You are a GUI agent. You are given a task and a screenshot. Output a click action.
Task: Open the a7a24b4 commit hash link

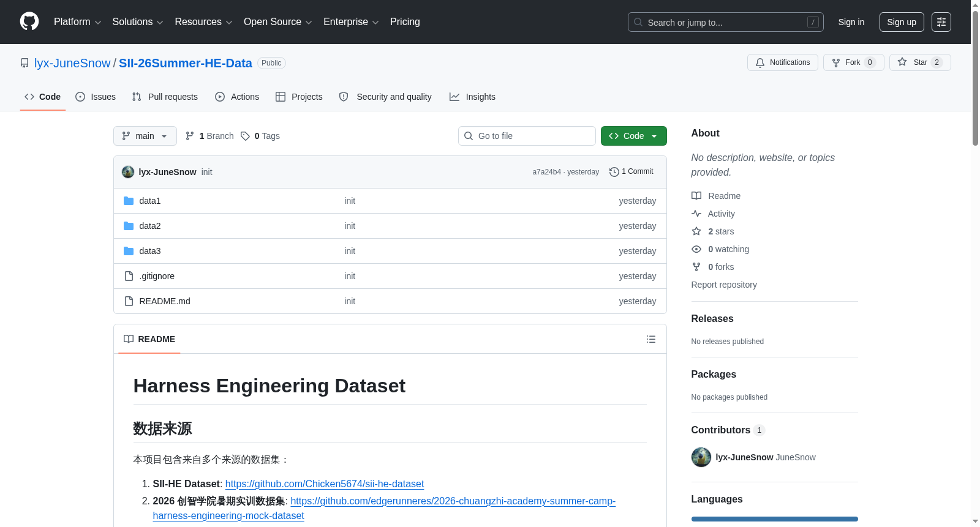pos(546,172)
